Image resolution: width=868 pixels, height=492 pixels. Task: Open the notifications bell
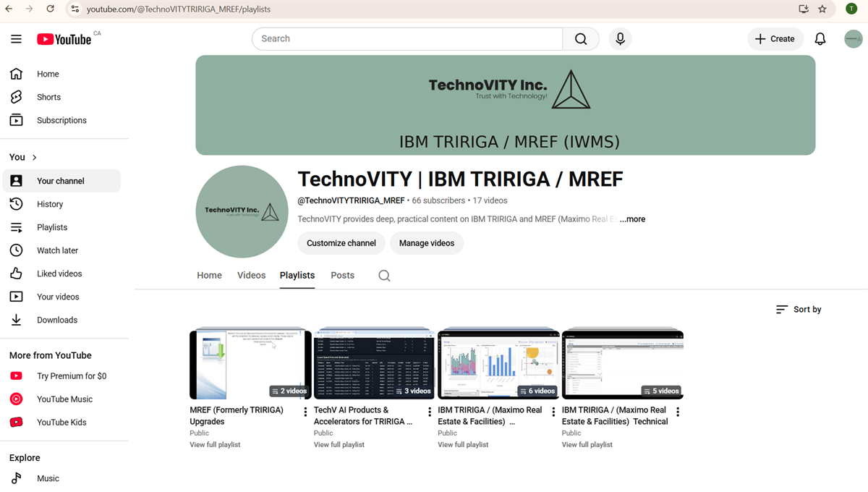coord(820,39)
